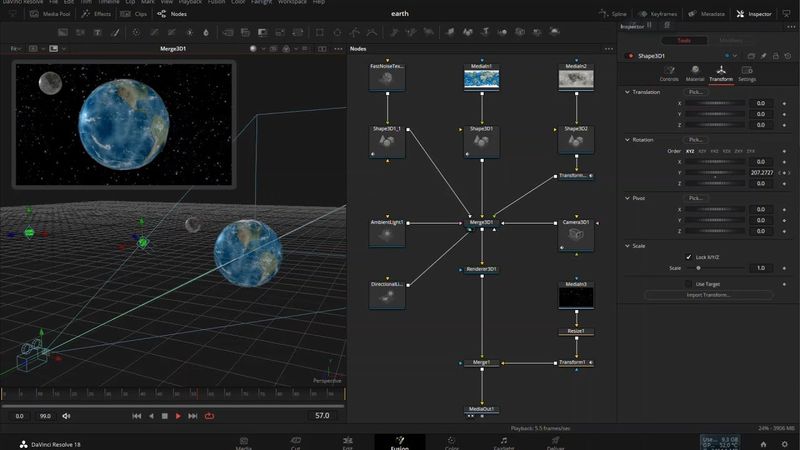800x450 pixels.
Task: Select the Rectangle mask tool icon
Action: coord(319,32)
